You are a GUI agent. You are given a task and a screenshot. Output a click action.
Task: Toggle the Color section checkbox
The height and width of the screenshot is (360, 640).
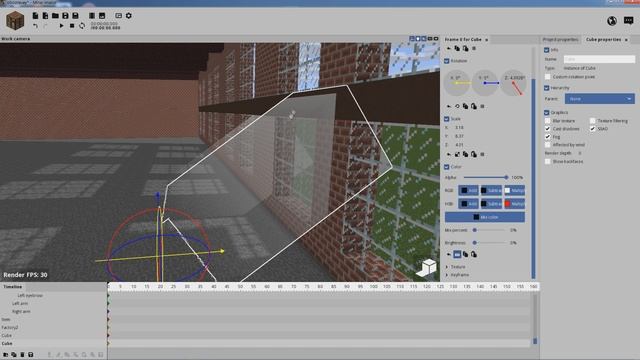[447, 167]
